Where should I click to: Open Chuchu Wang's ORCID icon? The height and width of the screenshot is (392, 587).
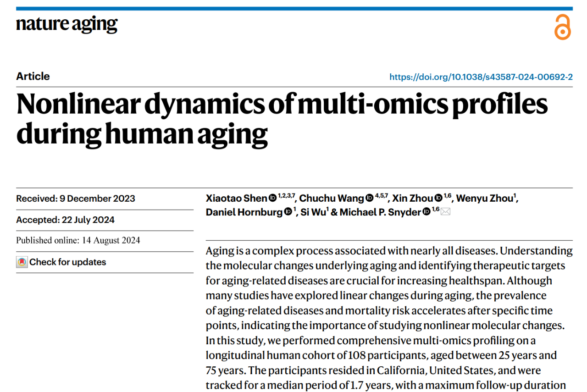pyautogui.click(x=370, y=198)
